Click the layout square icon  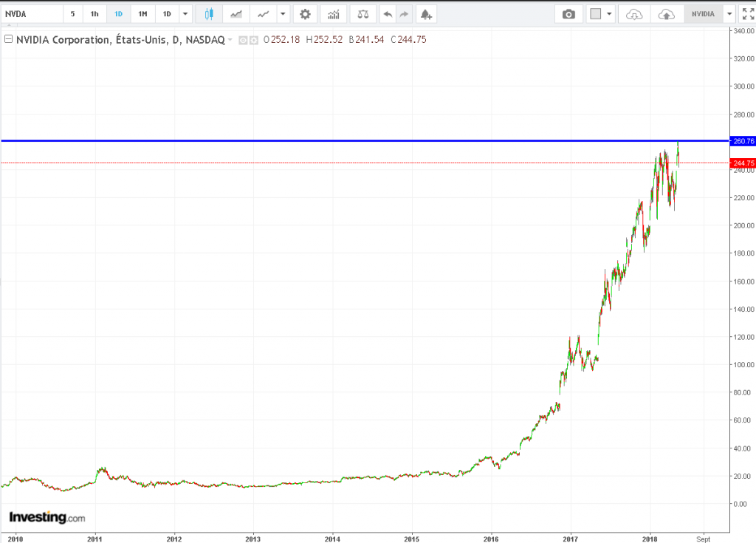596,14
